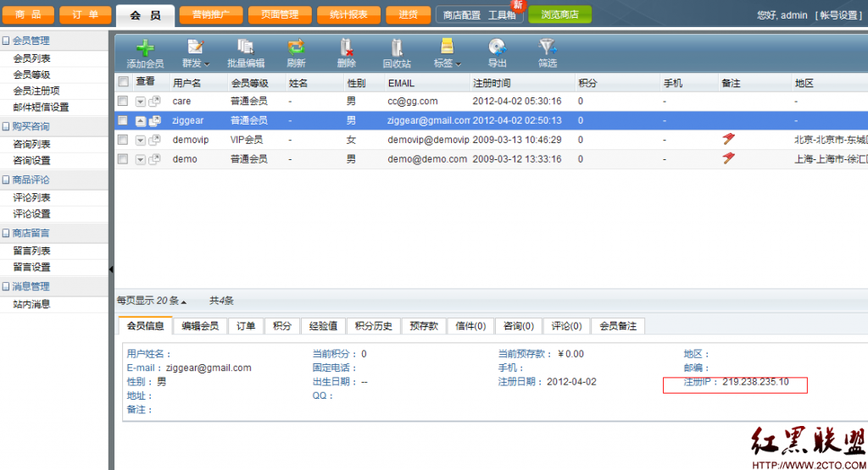Open 会员注册项 in the sidebar

click(36, 91)
